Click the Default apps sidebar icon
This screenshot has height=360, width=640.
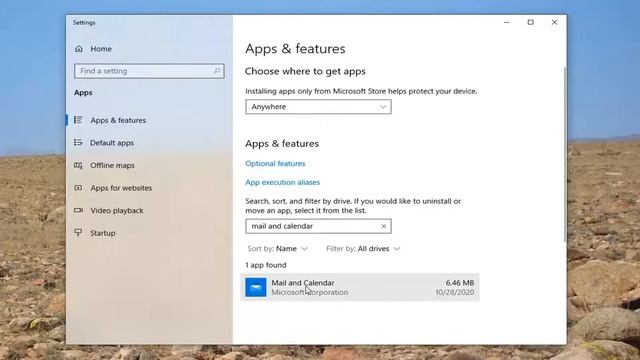click(78, 142)
